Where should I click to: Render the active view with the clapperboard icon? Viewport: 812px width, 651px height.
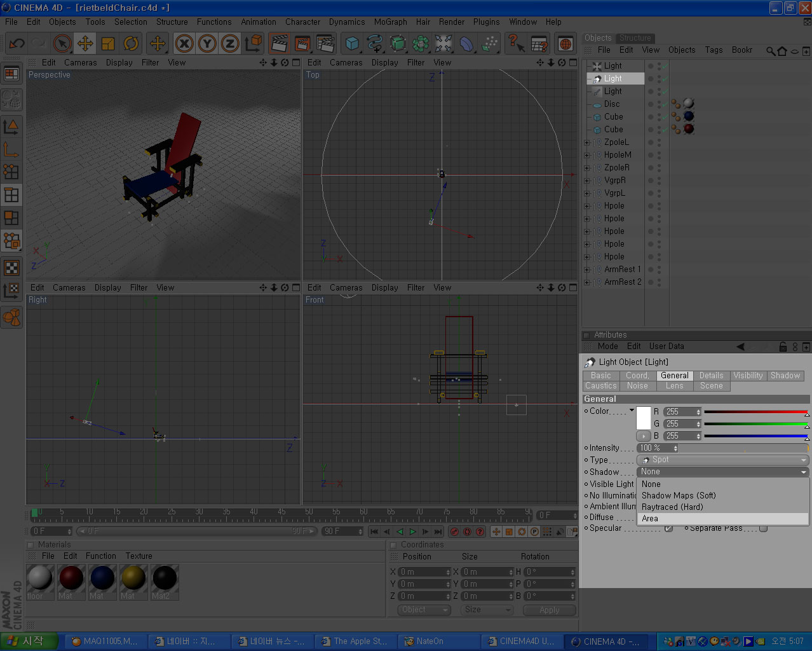coord(279,43)
